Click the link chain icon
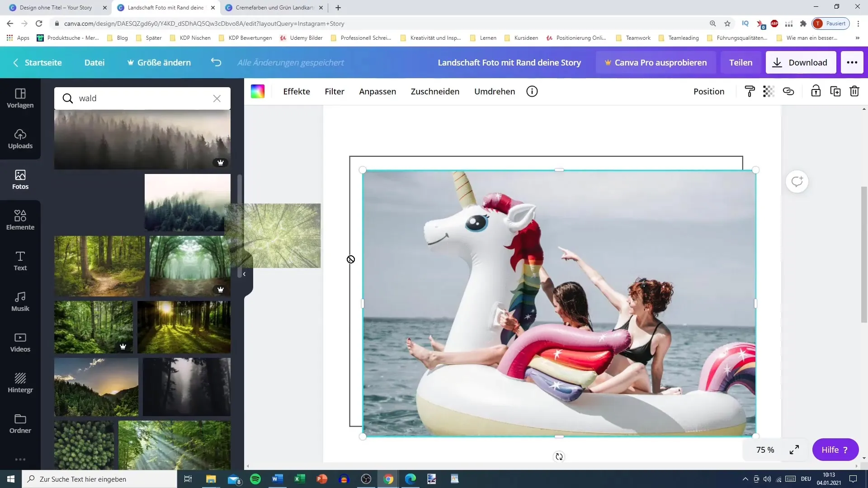868x488 pixels. pyautogui.click(x=788, y=91)
